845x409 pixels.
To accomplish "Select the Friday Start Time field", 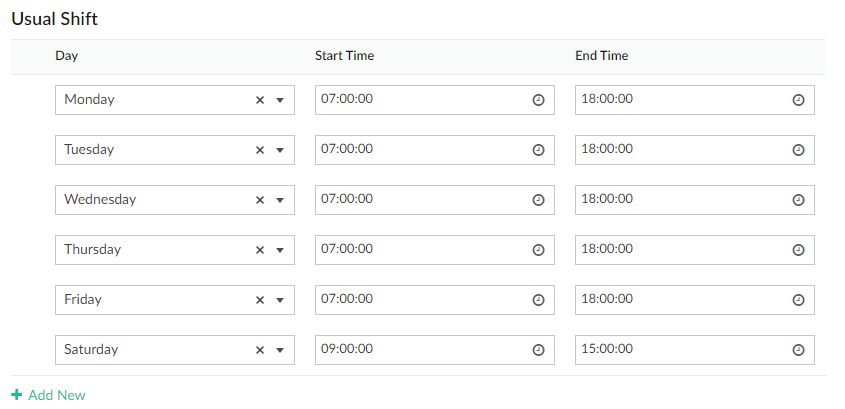I will click(x=420, y=300).
